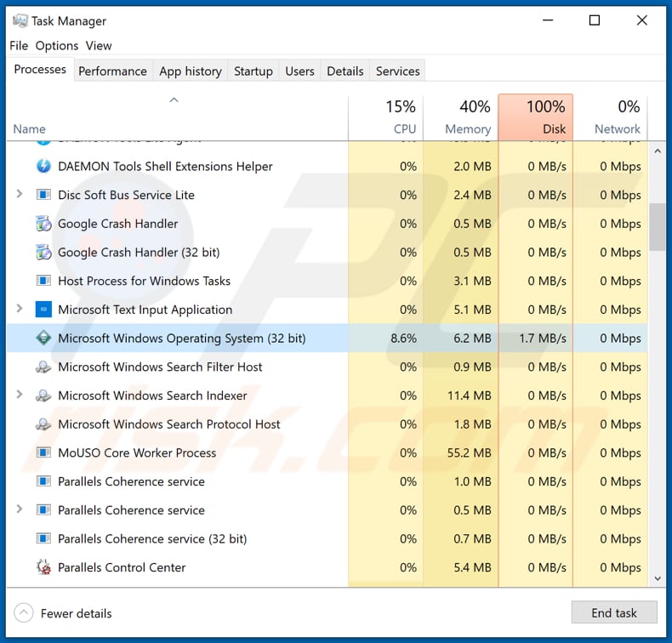Click the Parallels Coherence service (32 bit) icon
The height and width of the screenshot is (643, 672).
43,538
